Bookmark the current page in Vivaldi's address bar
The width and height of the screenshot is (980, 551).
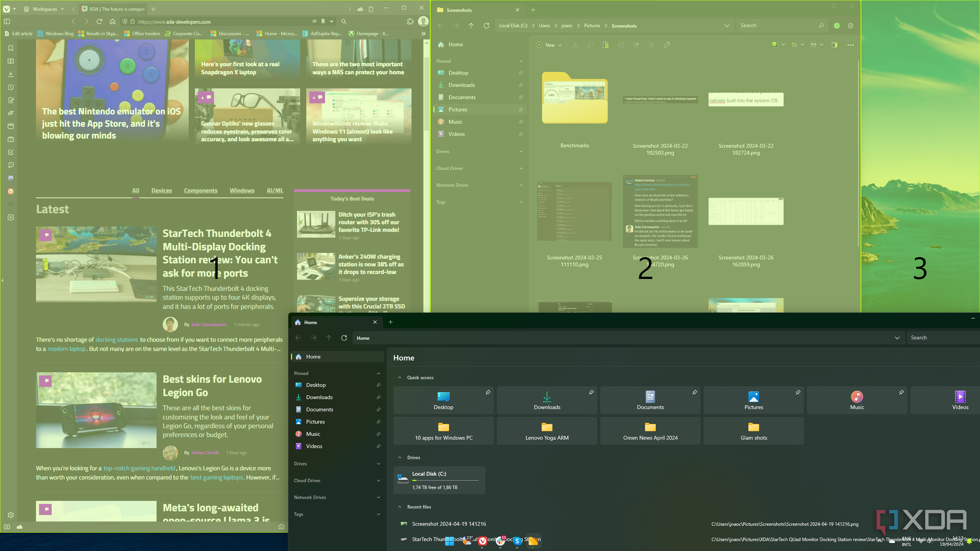pos(323,21)
